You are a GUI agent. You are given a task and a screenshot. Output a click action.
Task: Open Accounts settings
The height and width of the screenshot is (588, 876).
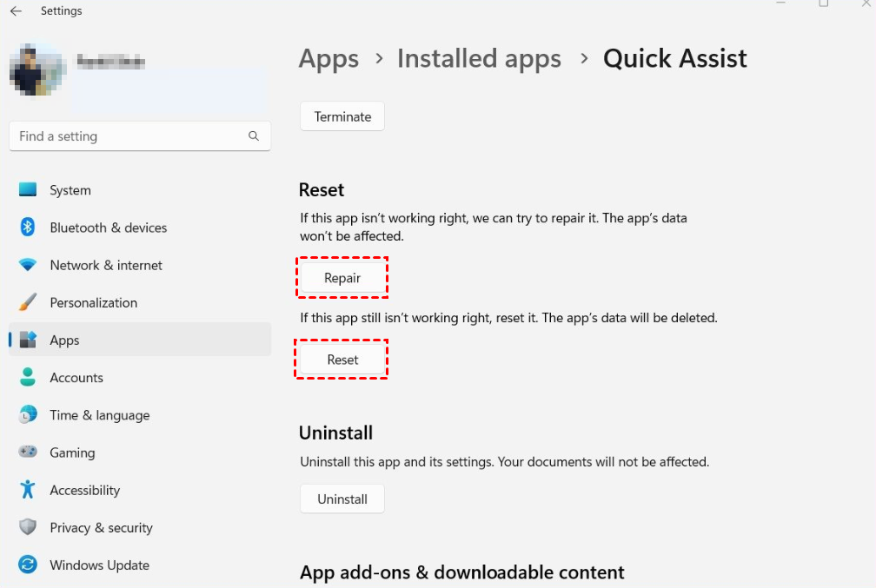coord(140,377)
